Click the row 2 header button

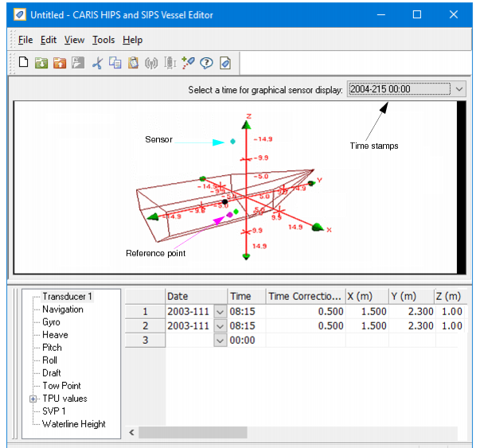[x=145, y=325]
